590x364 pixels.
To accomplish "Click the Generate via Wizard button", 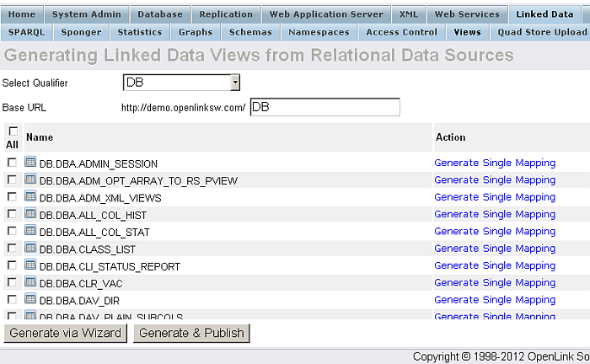I will click(66, 333).
